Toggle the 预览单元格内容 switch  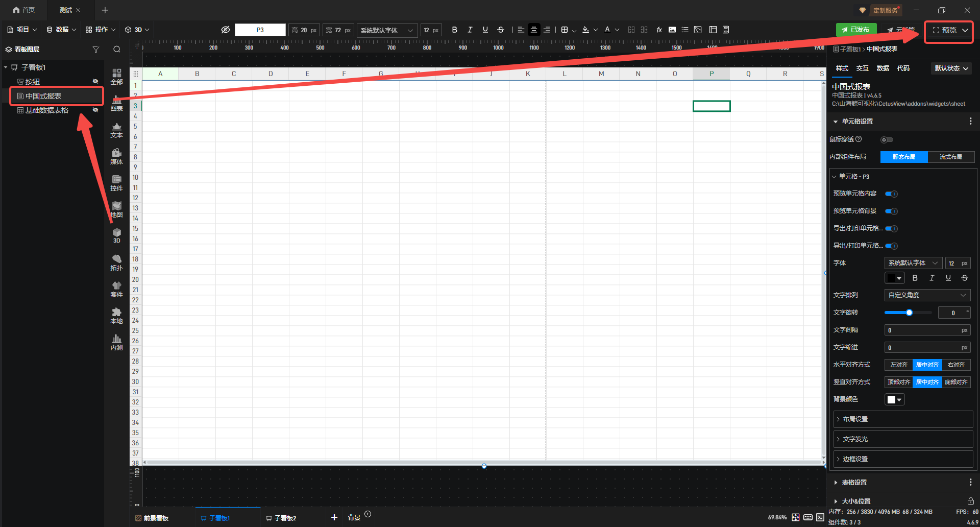point(891,194)
